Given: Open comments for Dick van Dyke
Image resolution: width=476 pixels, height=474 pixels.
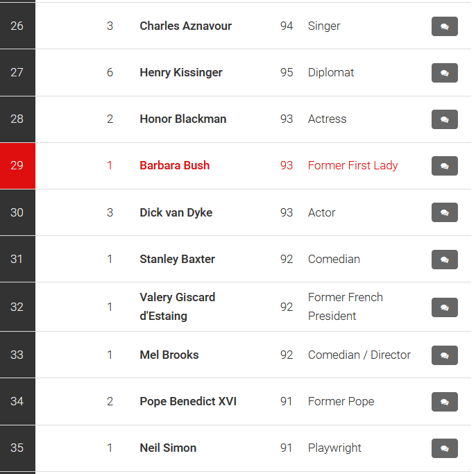Looking at the screenshot, I should coord(444,212).
